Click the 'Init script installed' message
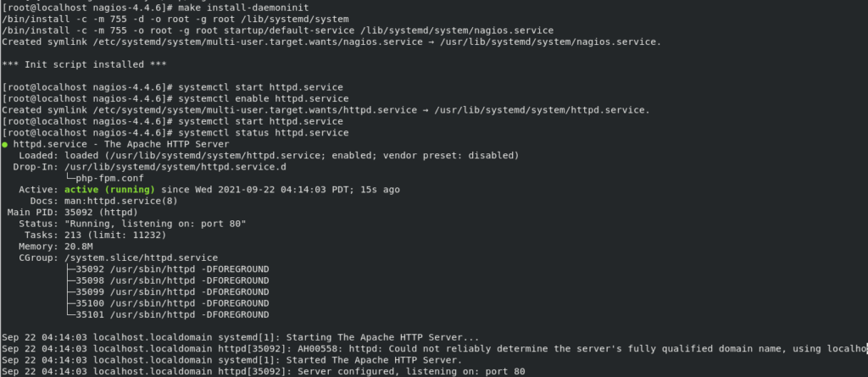Viewport: 868px width, 377px height. click(85, 64)
